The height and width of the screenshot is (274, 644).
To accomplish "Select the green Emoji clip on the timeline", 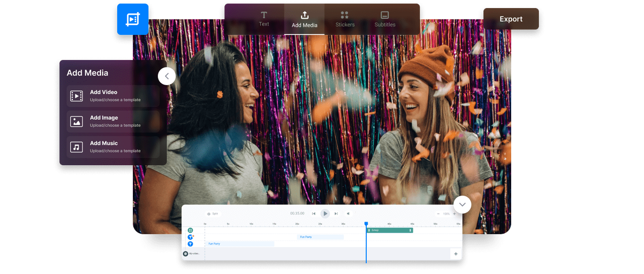I will click(x=390, y=230).
